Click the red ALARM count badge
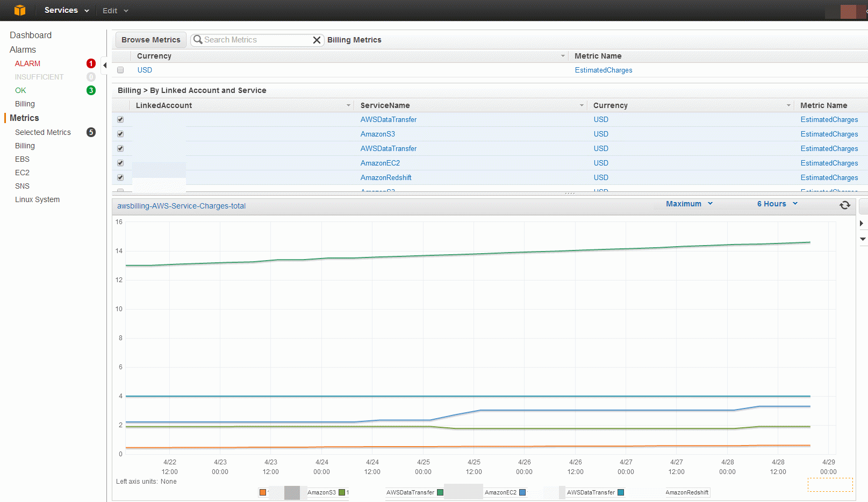 [x=91, y=63]
